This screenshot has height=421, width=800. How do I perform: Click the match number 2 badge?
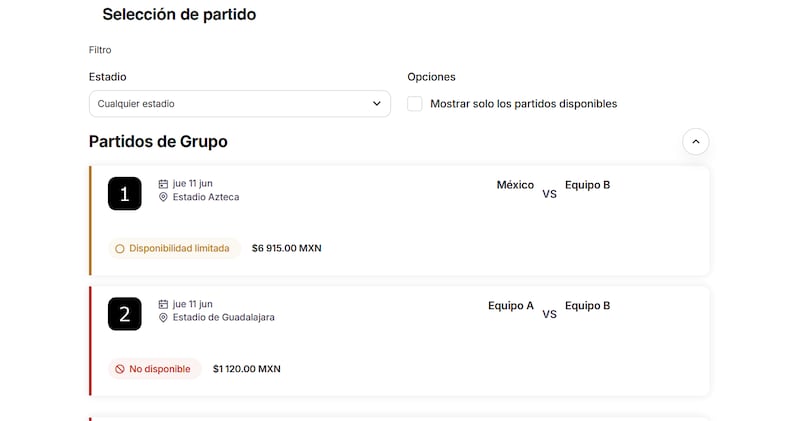point(124,314)
